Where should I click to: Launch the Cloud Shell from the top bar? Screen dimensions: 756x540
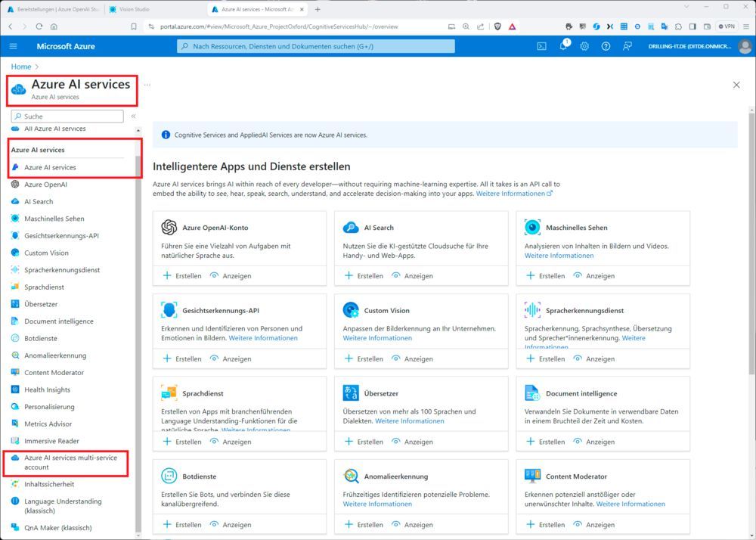coord(541,46)
